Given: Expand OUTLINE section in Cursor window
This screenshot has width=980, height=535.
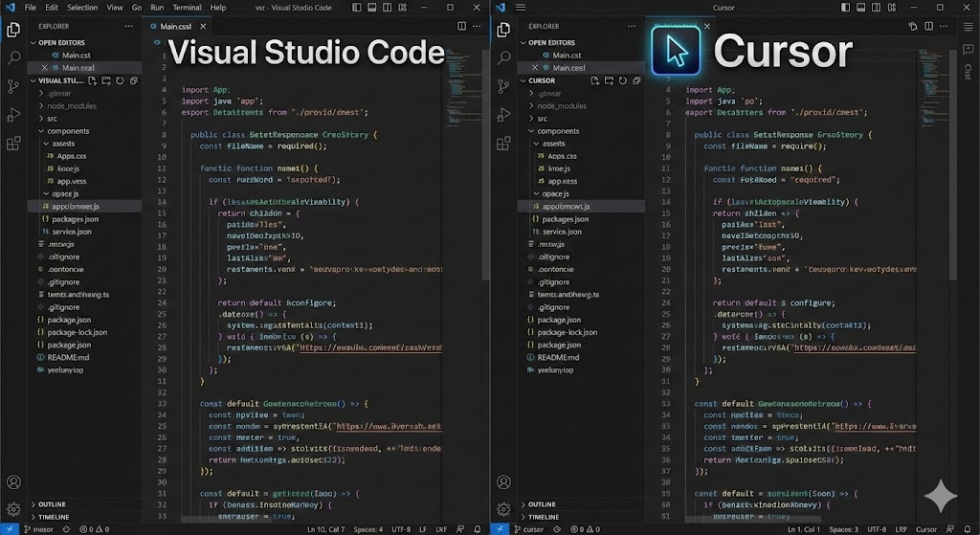Looking at the screenshot, I should tap(581, 504).
